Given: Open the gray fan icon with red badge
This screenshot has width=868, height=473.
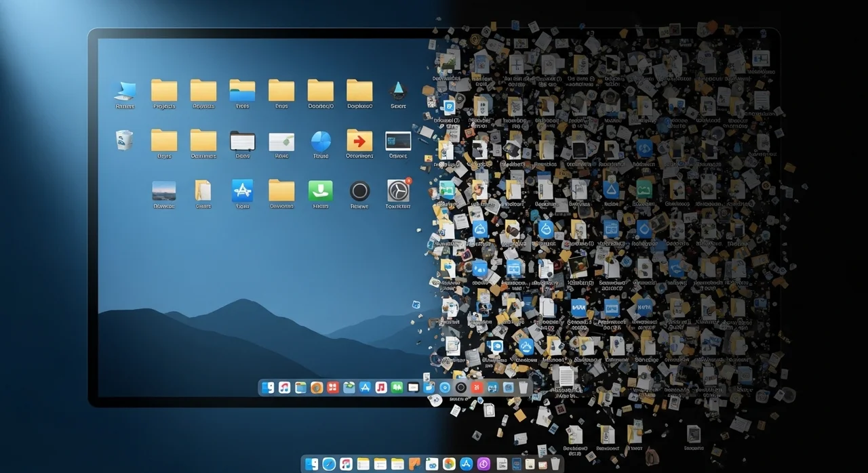Looking at the screenshot, I should [x=398, y=190].
